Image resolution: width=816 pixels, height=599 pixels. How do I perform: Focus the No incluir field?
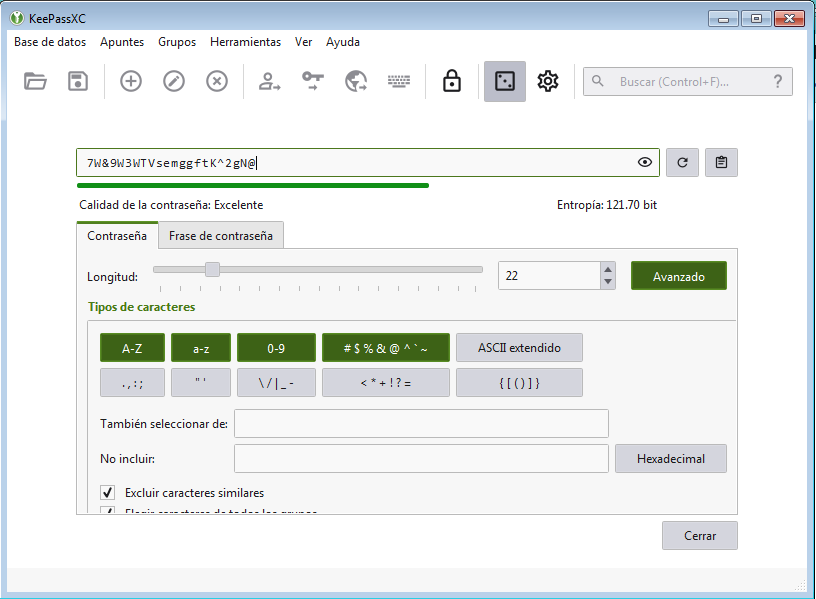(421, 458)
